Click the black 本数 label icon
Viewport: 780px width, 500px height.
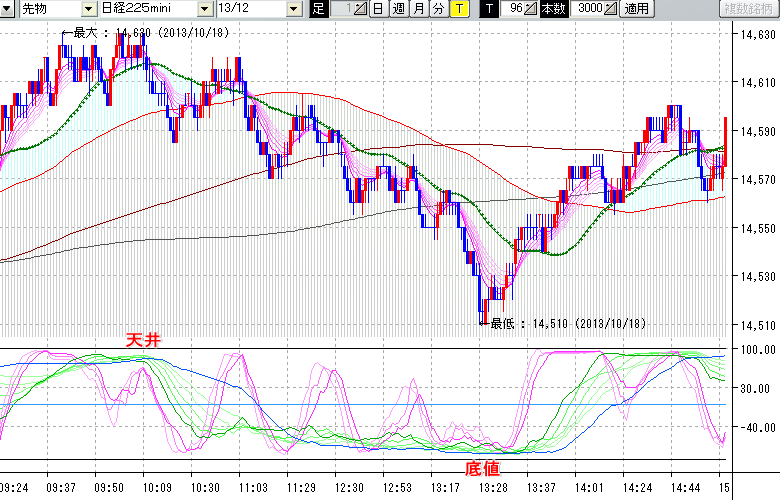click(552, 9)
